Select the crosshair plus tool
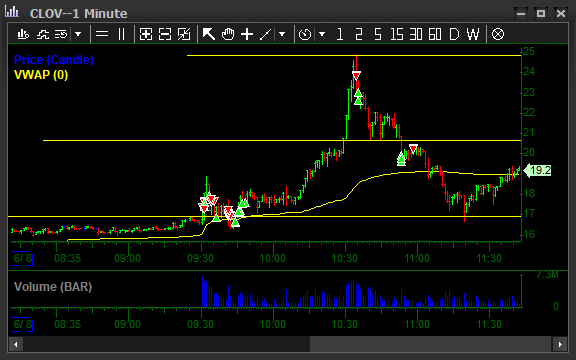The width and height of the screenshot is (576, 360). 247,34
